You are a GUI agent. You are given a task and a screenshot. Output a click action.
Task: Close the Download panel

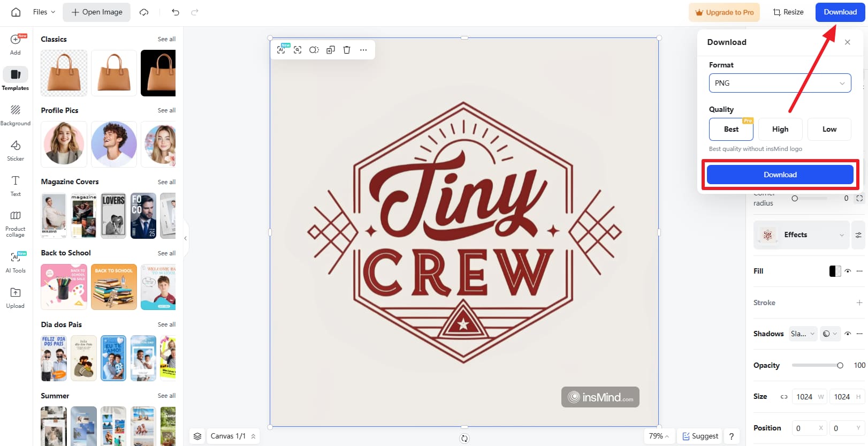coord(847,42)
